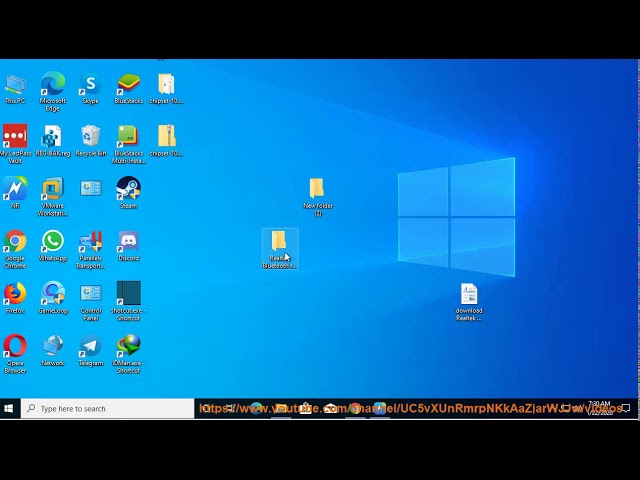Click the Realtek Bluetooth folder
Image resolution: width=640 pixels, height=480 pixels.
click(x=280, y=249)
